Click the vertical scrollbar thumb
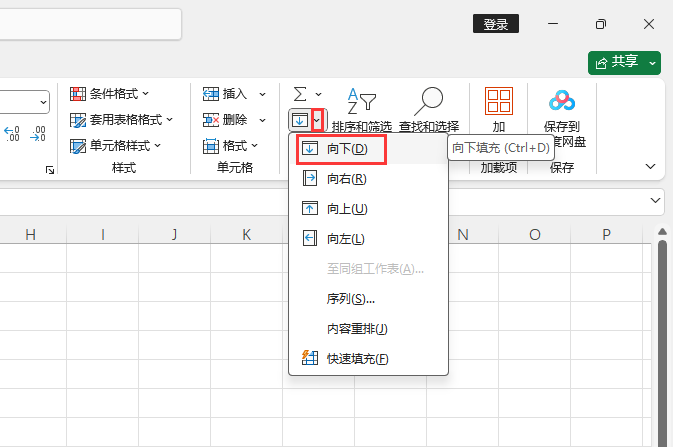 662,344
